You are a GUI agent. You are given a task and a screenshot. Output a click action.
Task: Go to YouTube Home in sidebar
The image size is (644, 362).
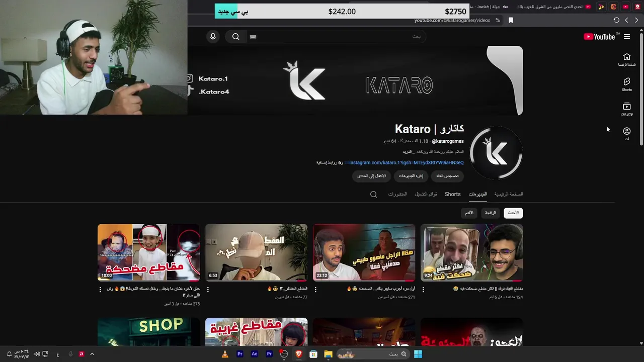(x=627, y=59)
